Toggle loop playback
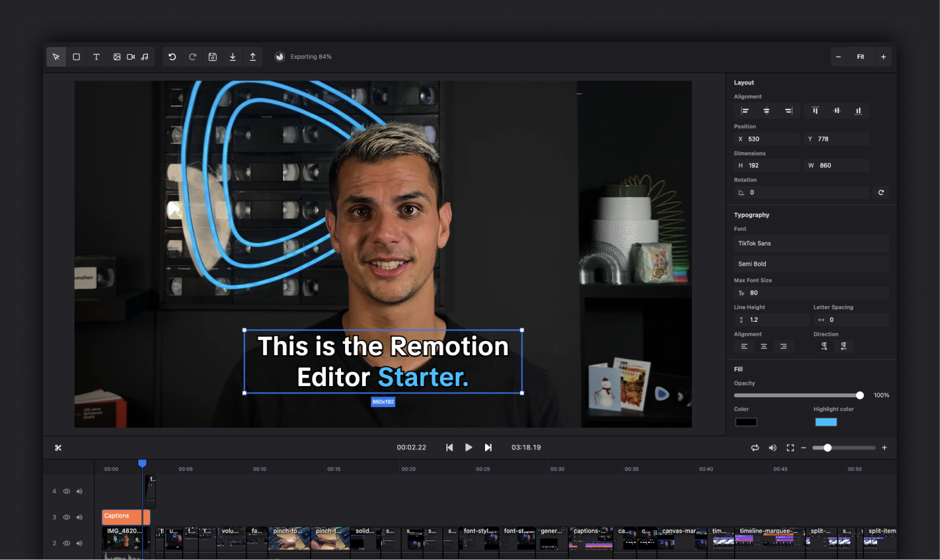The width and height of the screenshot is (940, 560). click(x=755, y=448)
